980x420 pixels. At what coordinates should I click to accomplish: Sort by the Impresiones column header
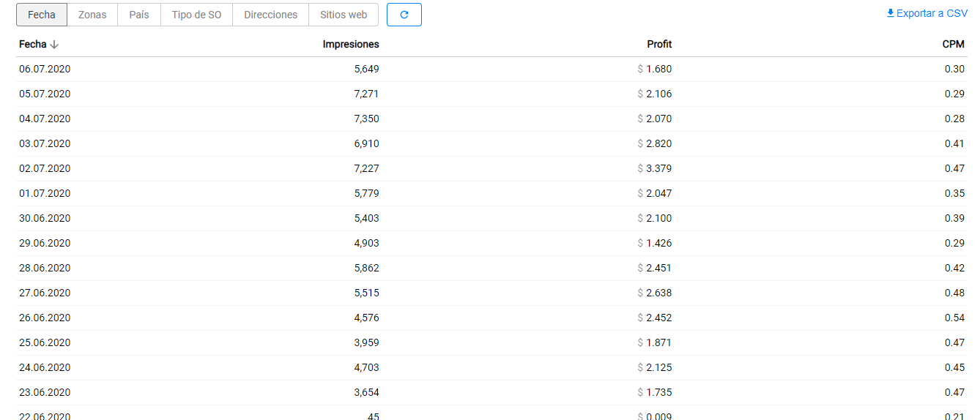click(351, 45)
